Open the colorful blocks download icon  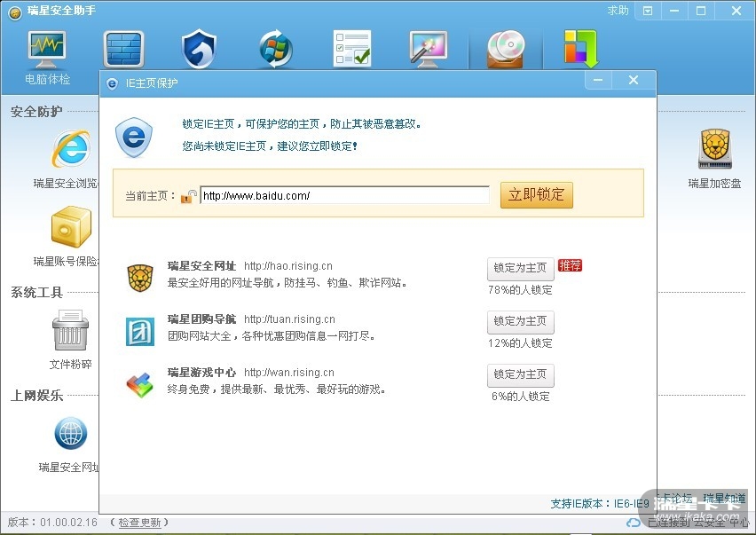[581, 49]
